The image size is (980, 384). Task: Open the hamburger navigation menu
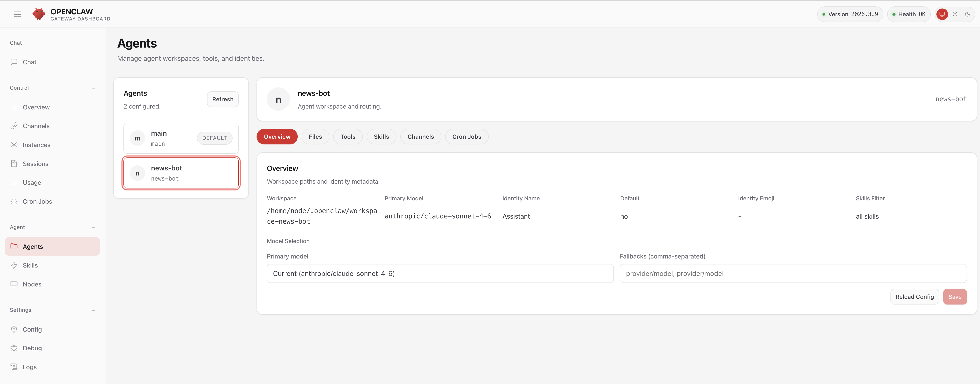click(18, 14)
